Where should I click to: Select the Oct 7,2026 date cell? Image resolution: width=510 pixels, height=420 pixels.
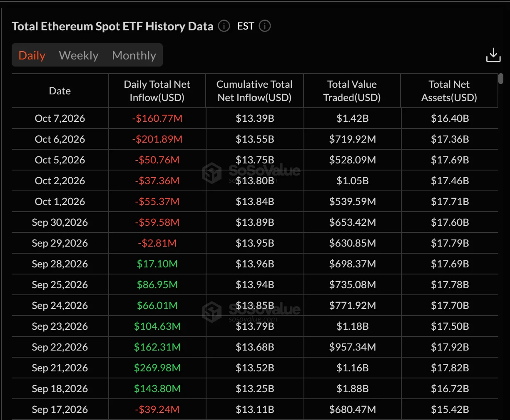pyautogui.click(x=60, y=119)
